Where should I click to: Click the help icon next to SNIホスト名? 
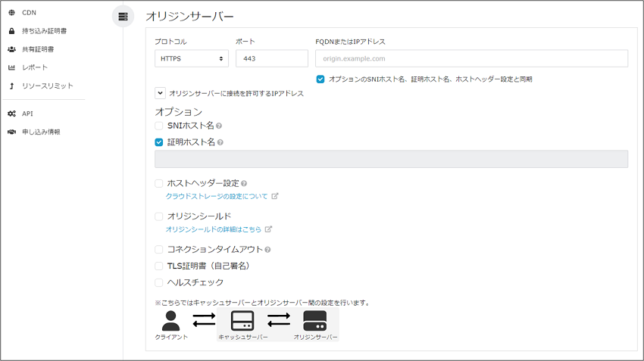tap(219, 126)
